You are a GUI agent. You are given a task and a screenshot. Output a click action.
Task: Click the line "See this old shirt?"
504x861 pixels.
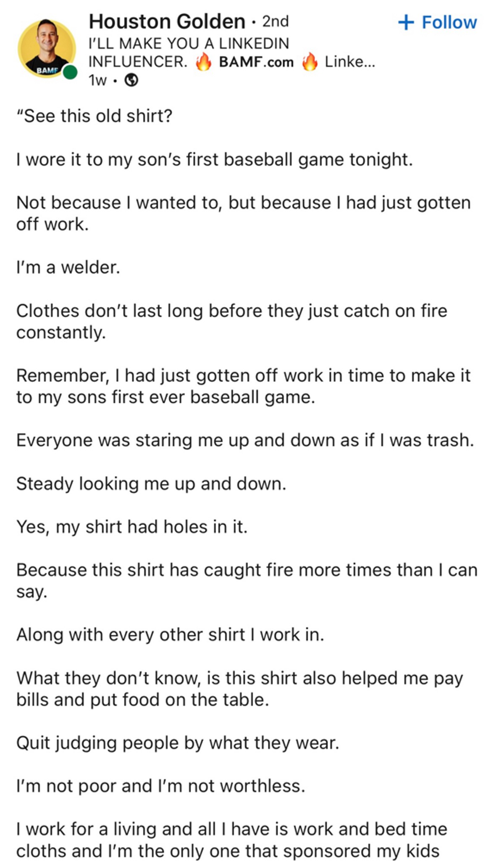[94, 116]
